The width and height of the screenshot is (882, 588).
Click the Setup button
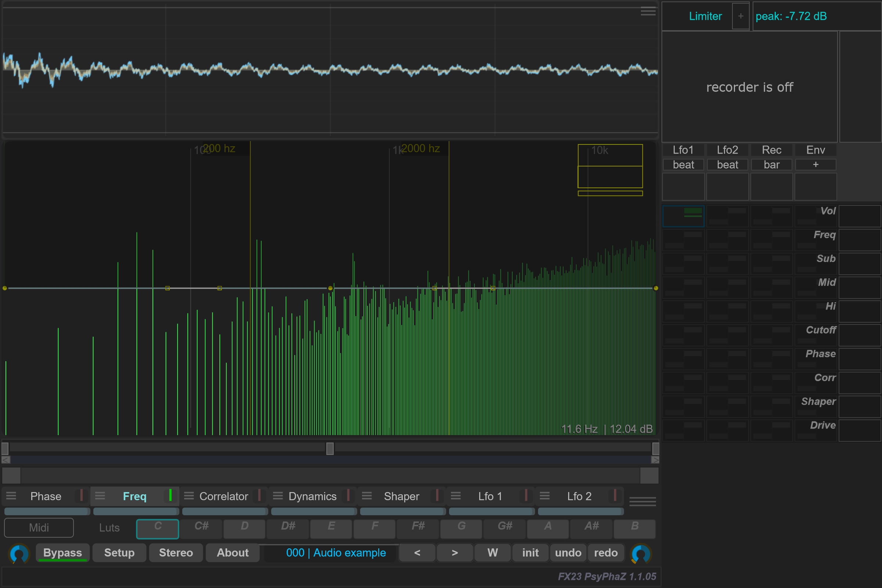[x=119, y=553]
